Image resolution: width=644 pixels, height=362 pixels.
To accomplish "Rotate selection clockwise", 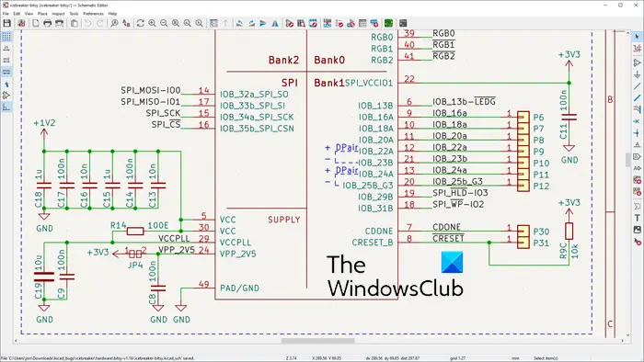I will (251, 23).
